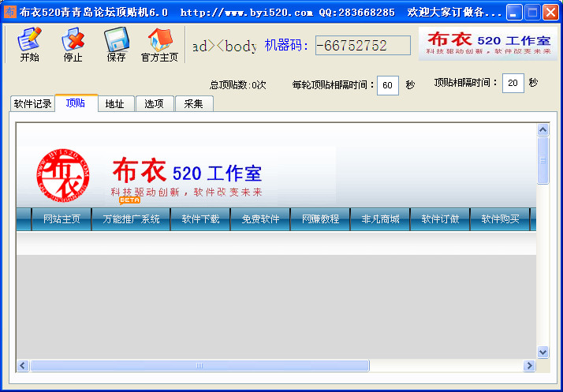Focus the 顶贴相隔时间 field showing 20

click(513, 83)
